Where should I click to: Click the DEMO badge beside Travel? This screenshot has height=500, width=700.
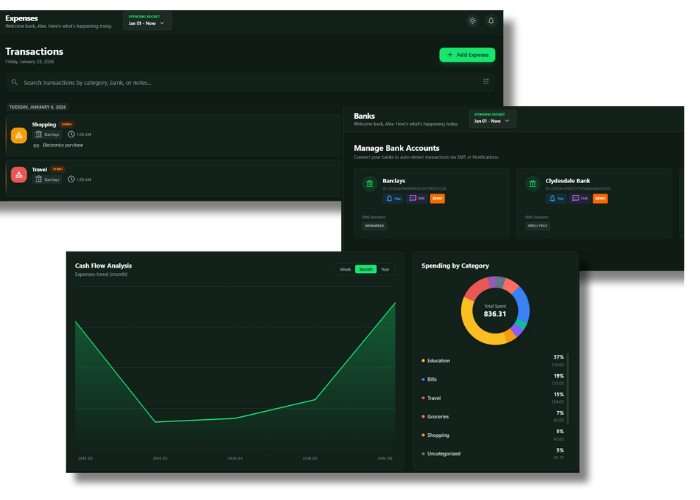click(58, 169)
